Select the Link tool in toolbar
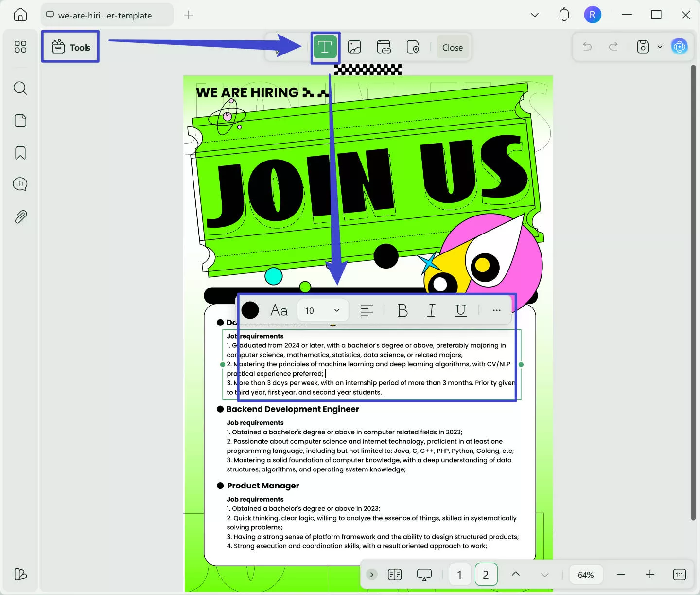 click(384, 47)
